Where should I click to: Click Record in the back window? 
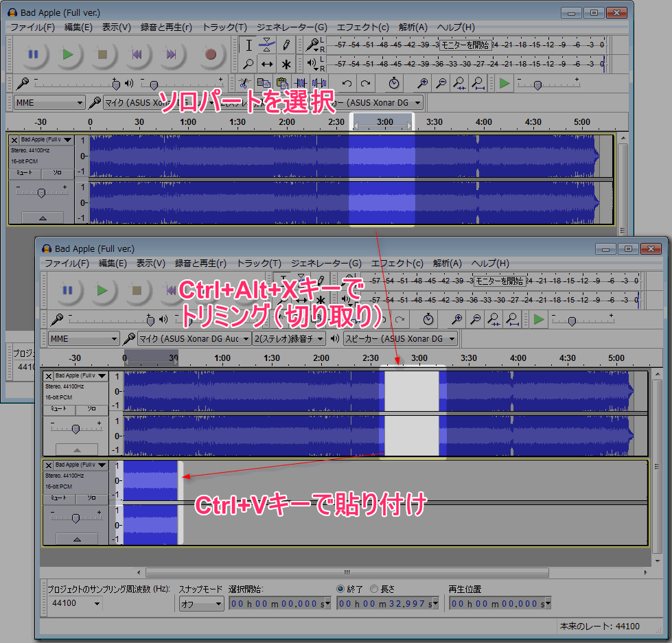[x=211, y=54]
